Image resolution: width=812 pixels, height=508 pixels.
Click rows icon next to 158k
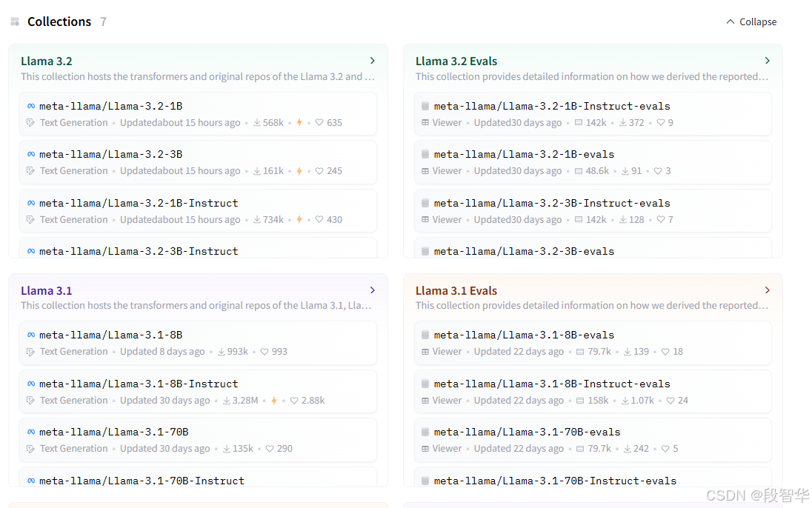click(x=580, y=401)
